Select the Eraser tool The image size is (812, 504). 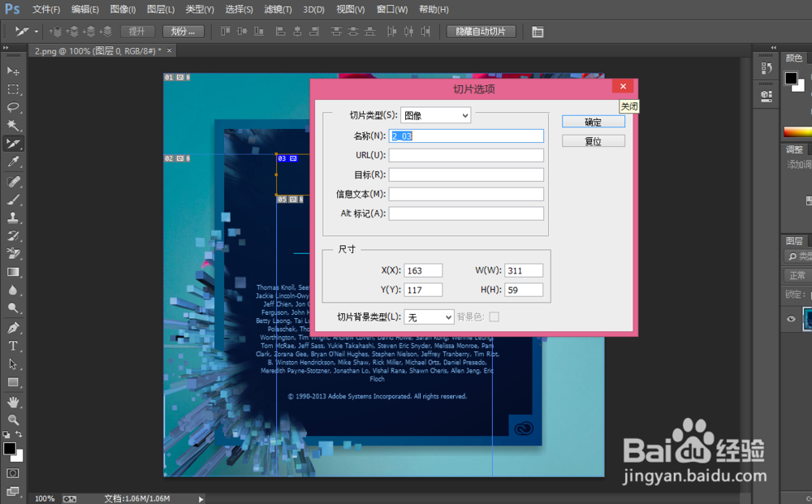13,253
